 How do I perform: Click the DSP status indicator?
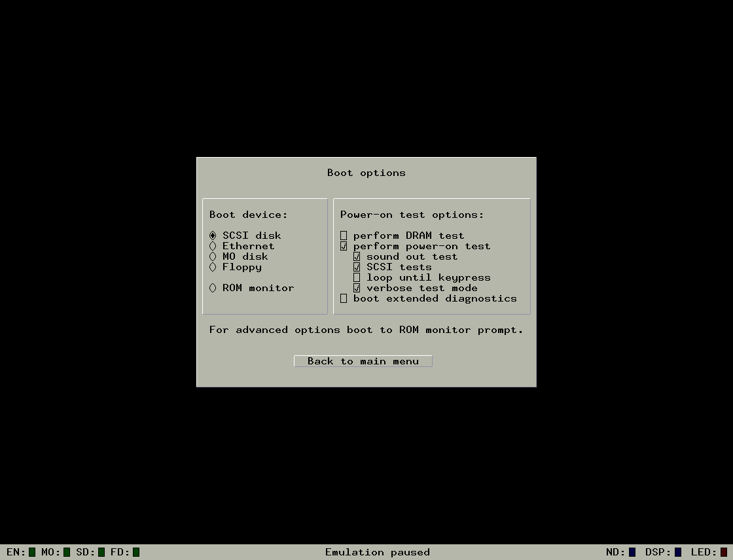coord(677,551)
